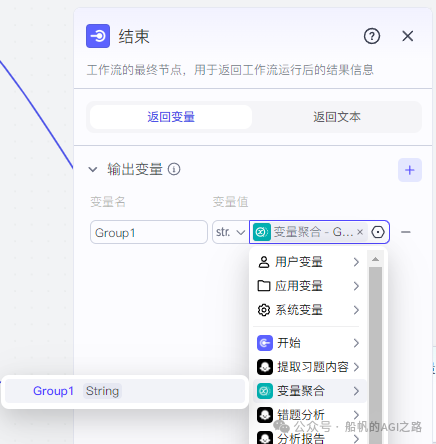Switch to the 返回变量 tab

(171, 117)
